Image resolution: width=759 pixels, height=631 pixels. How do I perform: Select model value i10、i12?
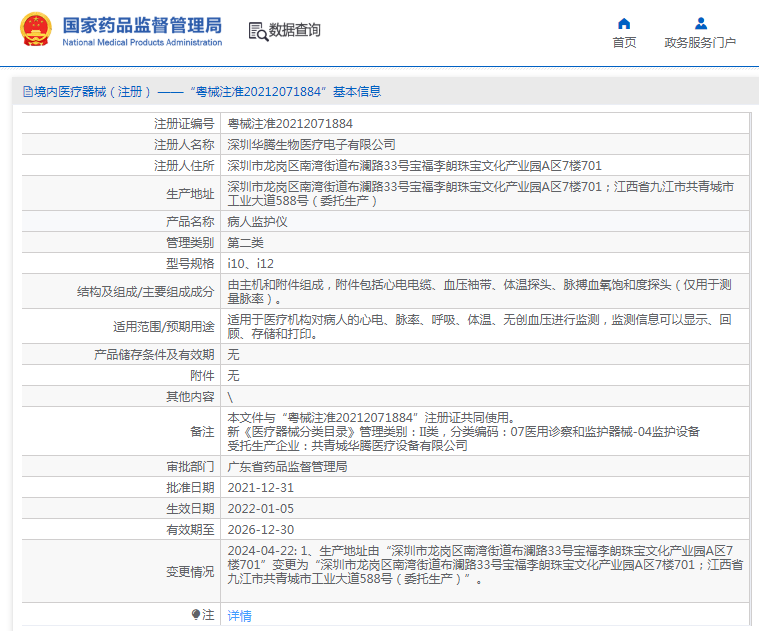click(x=251, y=264)
